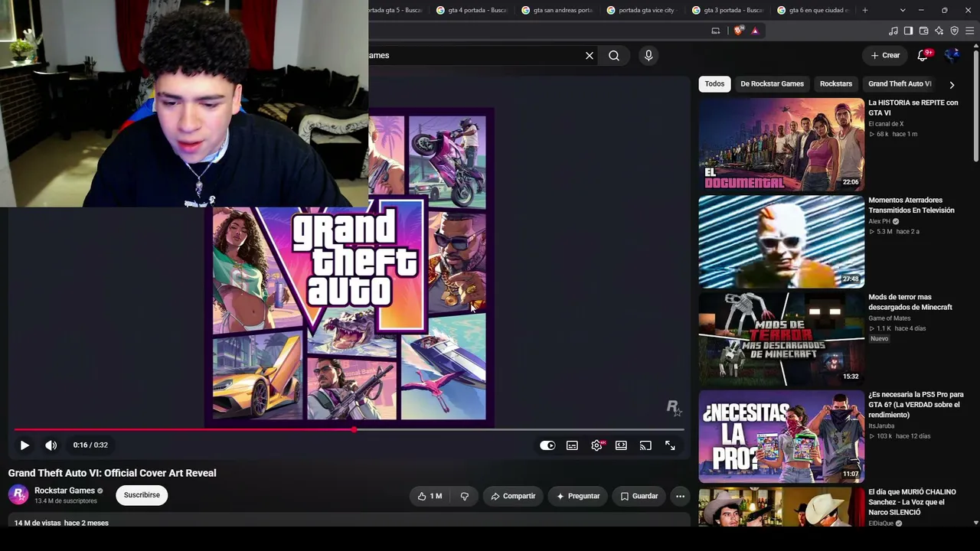Select the Todos filter chip
The height and width of the screenshot is (551, 980).
[714, 84]
